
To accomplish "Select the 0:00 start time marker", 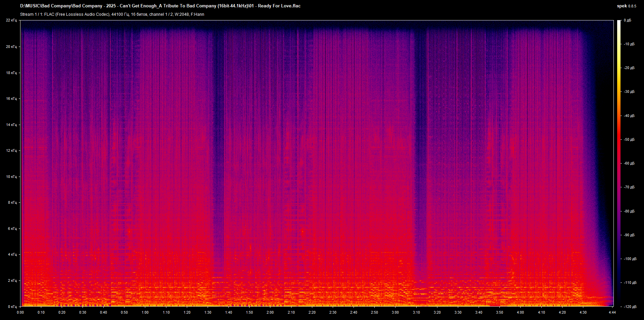I will [20, 312].
